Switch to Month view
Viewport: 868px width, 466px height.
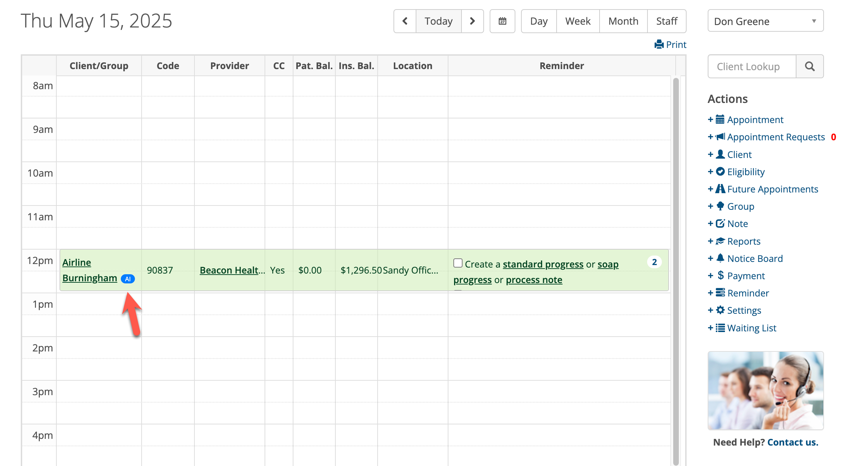pyautogui.click(x=623, y=21)
